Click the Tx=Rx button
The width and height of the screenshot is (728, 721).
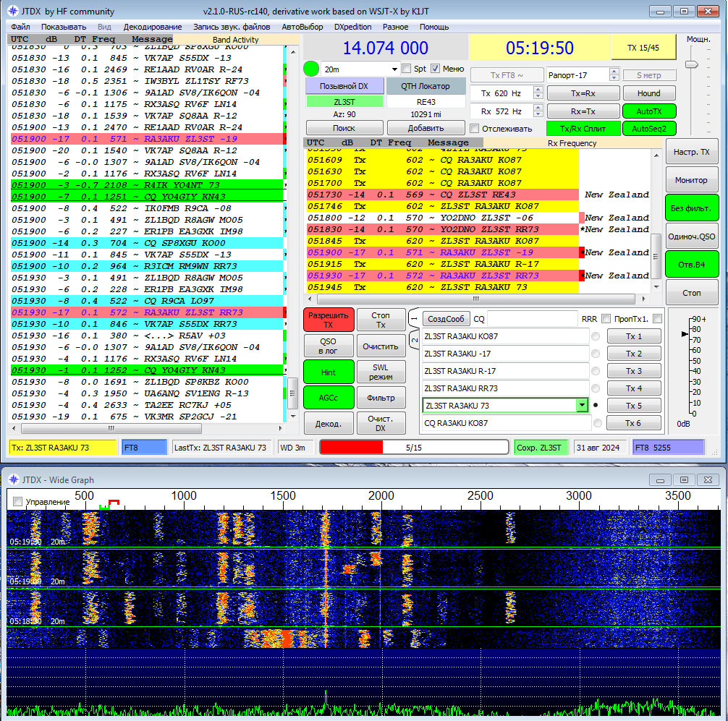(583, 93)
